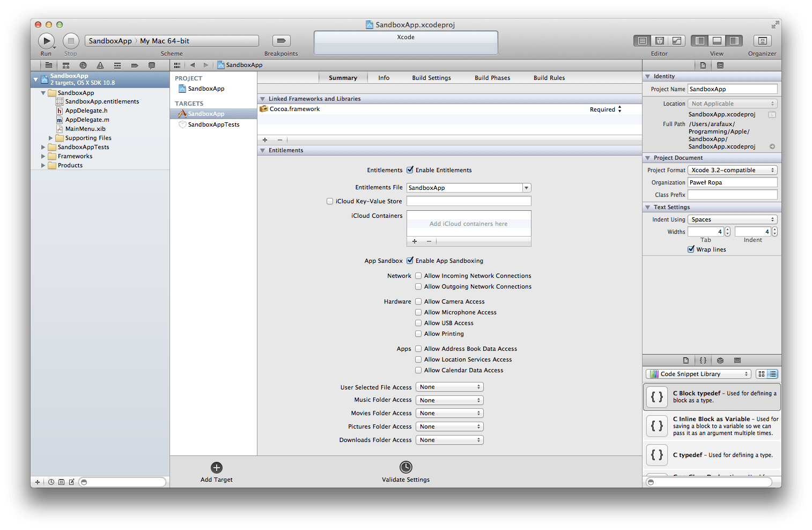Enable Allow Microphone Access
This screenshot has width=812, height=530.
[418, 312]
